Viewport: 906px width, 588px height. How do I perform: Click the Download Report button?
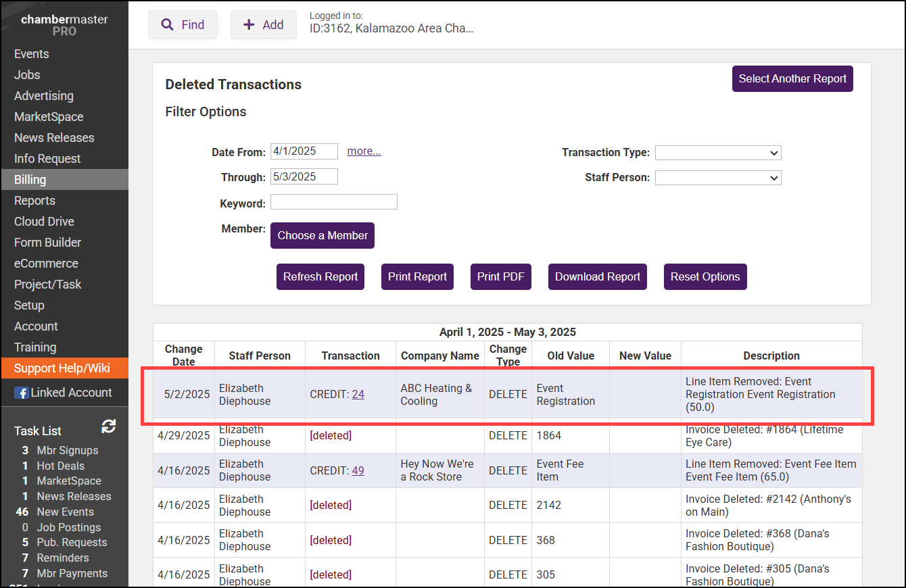tap(597, 277)
